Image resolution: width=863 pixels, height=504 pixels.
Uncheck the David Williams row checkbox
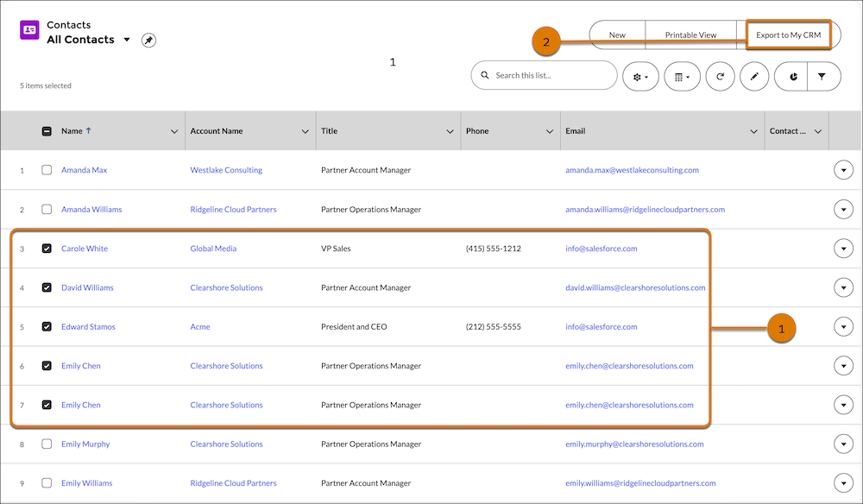click(47, 287)
